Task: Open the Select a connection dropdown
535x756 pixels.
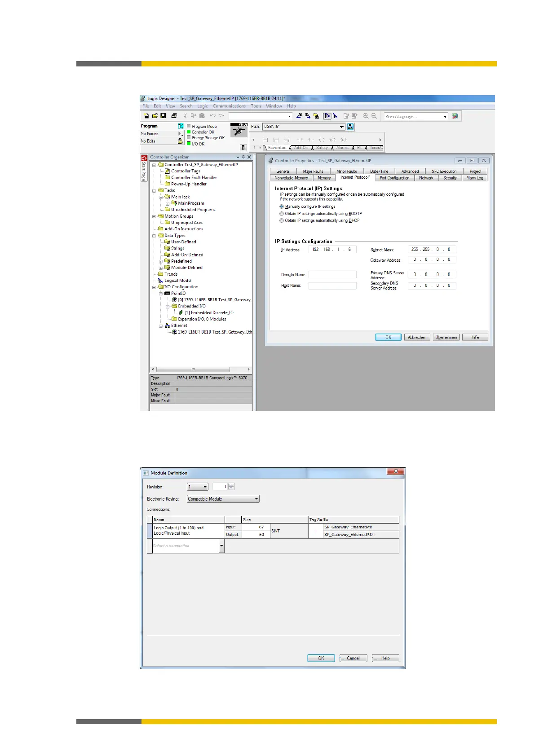Action: [221, 546]
